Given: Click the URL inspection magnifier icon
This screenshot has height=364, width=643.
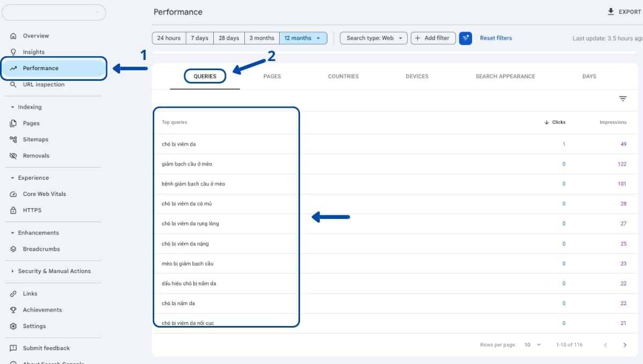Looking at the screenshot, I should (x=13, y=85).
